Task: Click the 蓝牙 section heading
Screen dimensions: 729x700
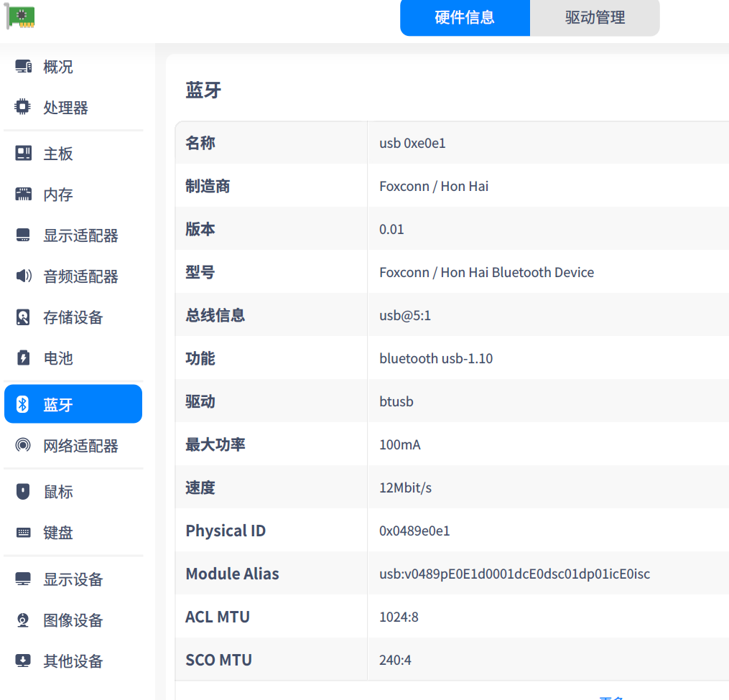Action: 203,90
